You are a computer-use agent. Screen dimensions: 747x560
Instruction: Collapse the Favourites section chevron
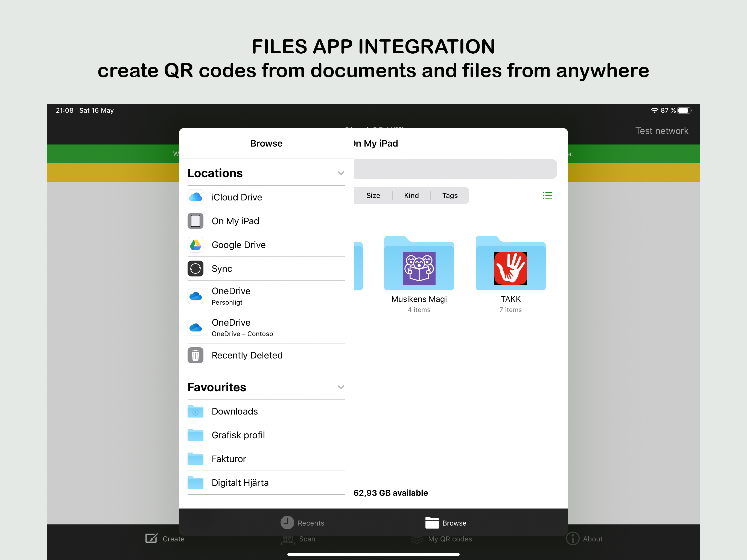click(341, 387)
